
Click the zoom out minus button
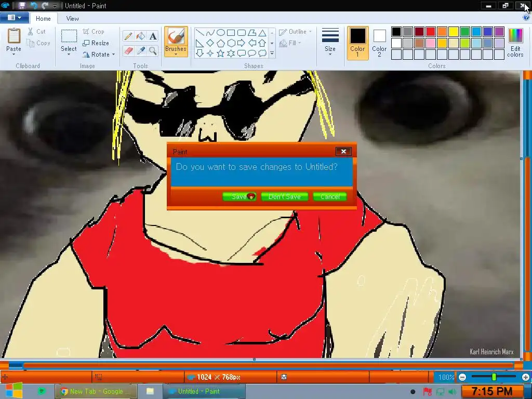click(x=462, y=377)
